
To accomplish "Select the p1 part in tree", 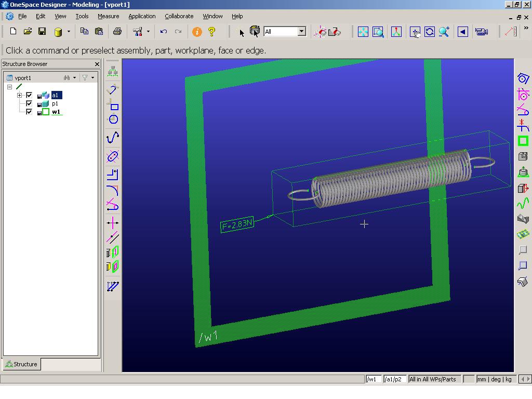I will [x=55, y=103].
